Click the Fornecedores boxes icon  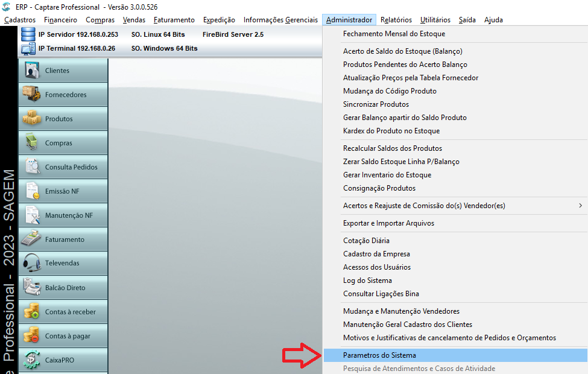(31, 93)
